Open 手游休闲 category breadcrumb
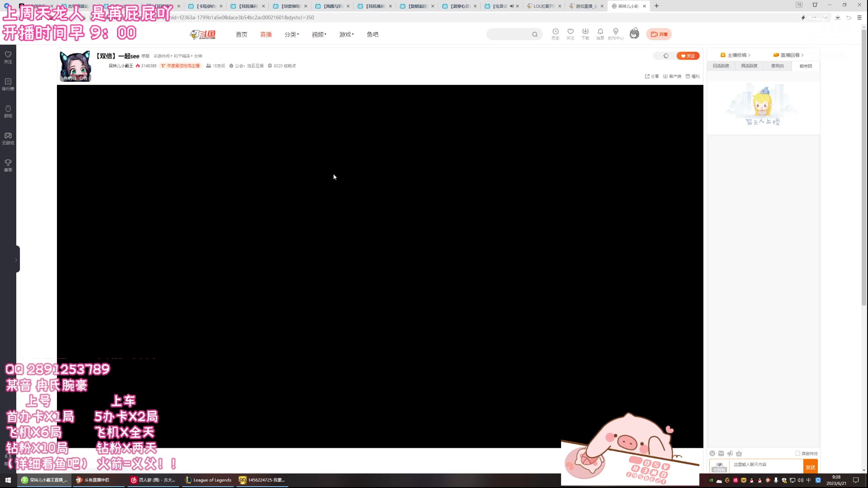Image resolution: width=868 pixels, height=488 pixels. [161, 56]
